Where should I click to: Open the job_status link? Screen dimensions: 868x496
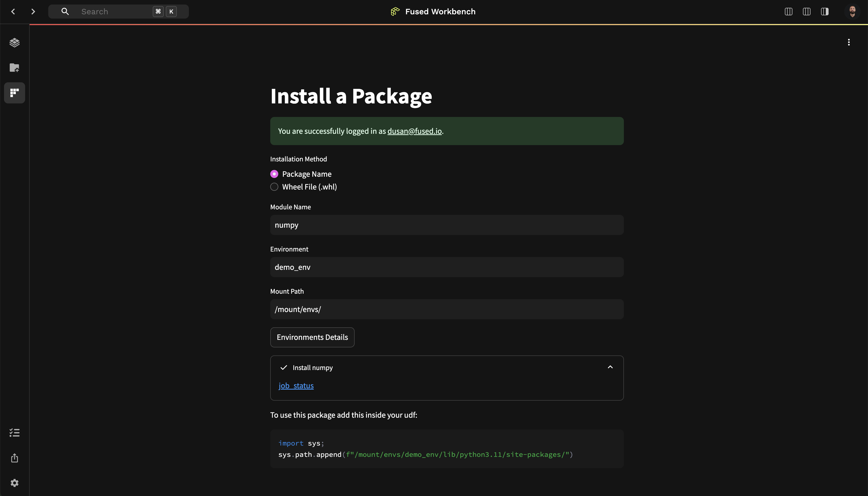coord(296,386)
